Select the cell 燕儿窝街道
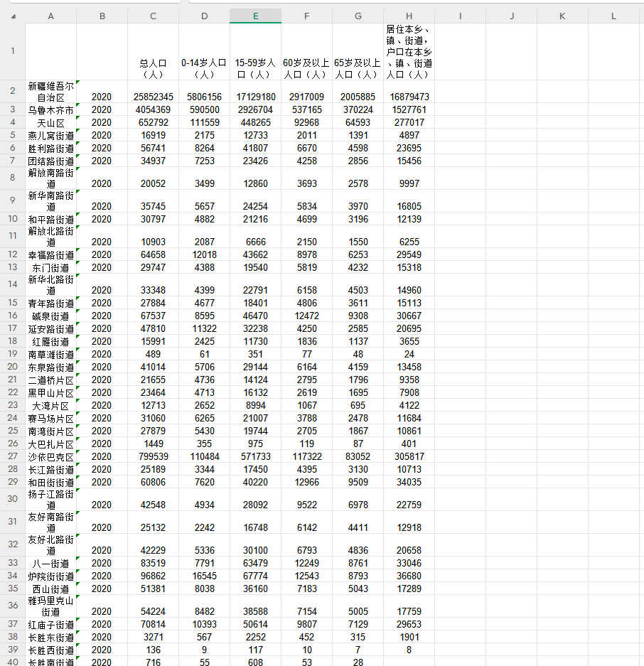Image resolution: width=644 pixels, height=666 pixels. tap(51, 135)
